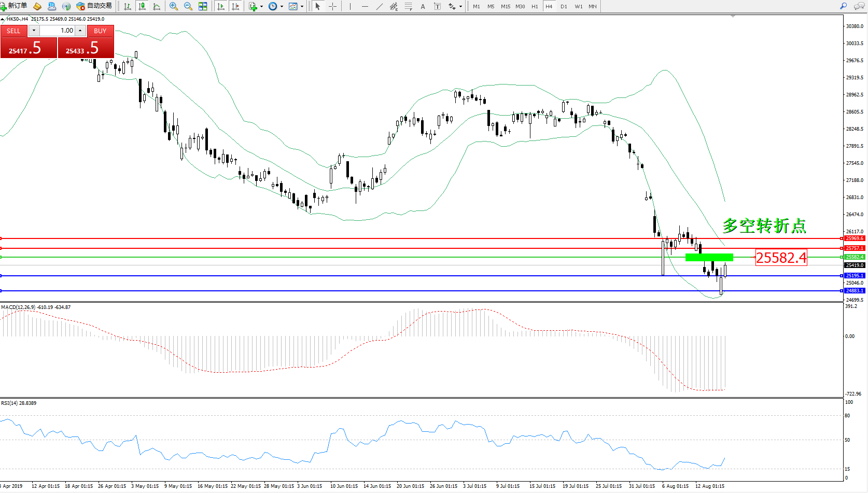The image size is (868, 493).
Task: Select the crosshair cursor tool
Action: point(333,6)
